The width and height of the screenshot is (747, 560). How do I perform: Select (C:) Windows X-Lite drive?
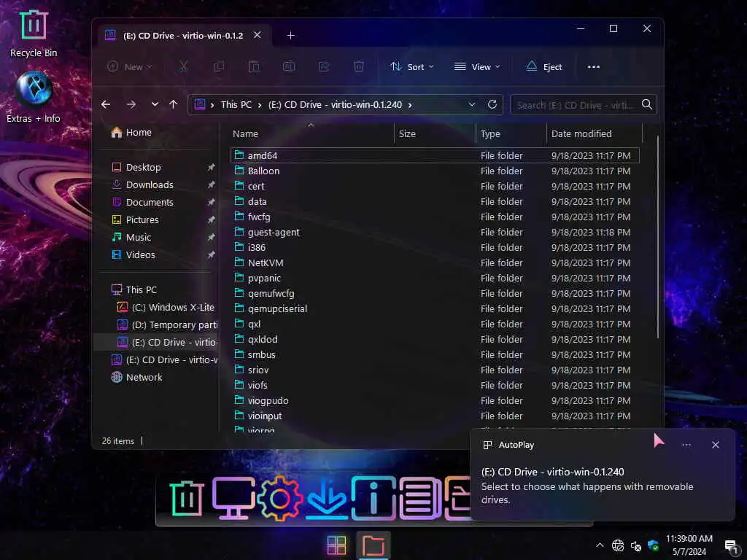(166, 307)
